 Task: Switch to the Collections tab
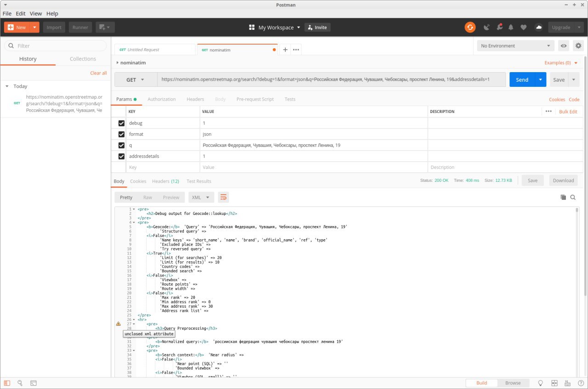83,59
